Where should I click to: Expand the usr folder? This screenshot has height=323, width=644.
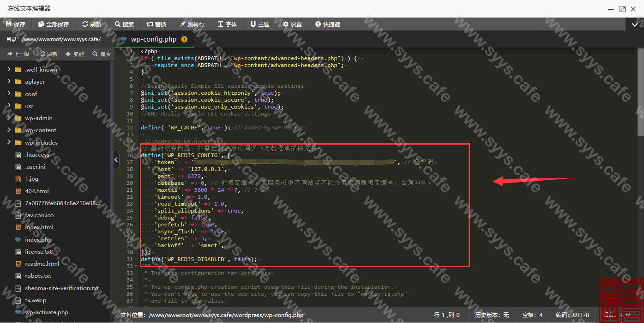[9, 106]
